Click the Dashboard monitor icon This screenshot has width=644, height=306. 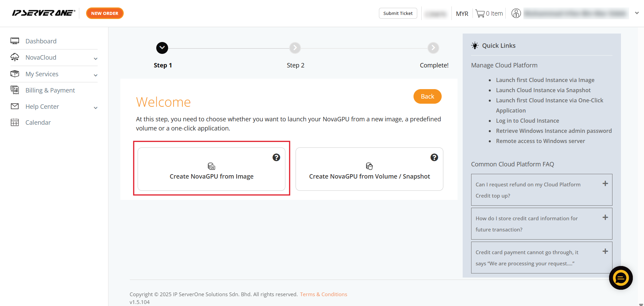(x=15, y=41)
